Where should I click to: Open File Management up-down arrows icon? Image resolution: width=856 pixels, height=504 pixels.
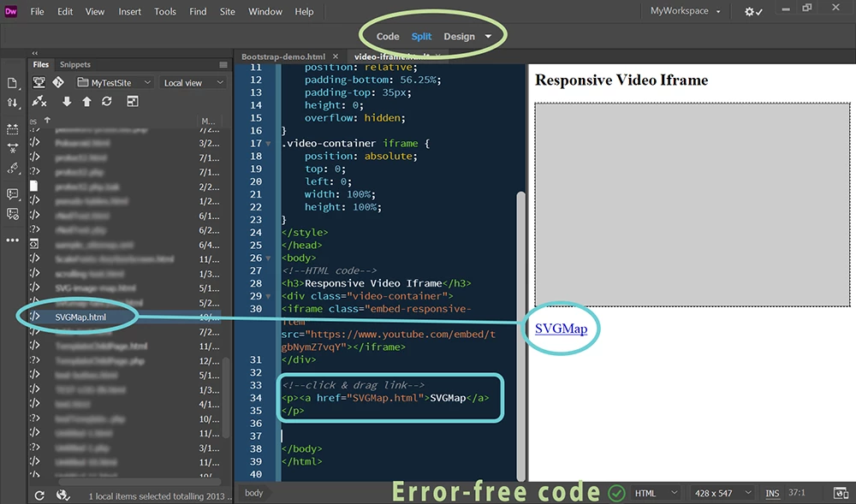coord(12,103)
